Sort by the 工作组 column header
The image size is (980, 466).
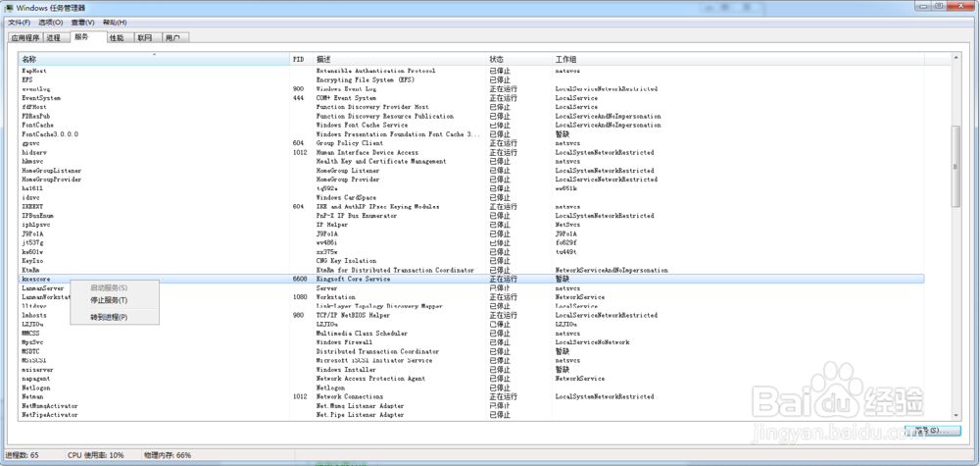tap(738, 60)
